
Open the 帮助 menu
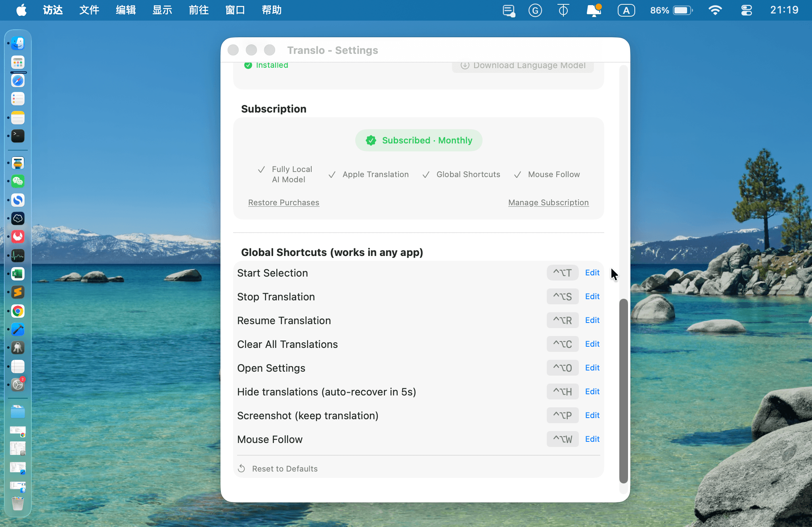tap(272, 10)
